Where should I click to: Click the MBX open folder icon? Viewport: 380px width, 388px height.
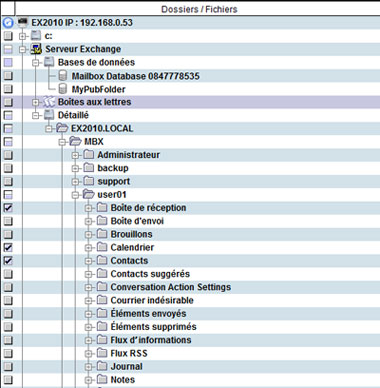coord(75,141)
